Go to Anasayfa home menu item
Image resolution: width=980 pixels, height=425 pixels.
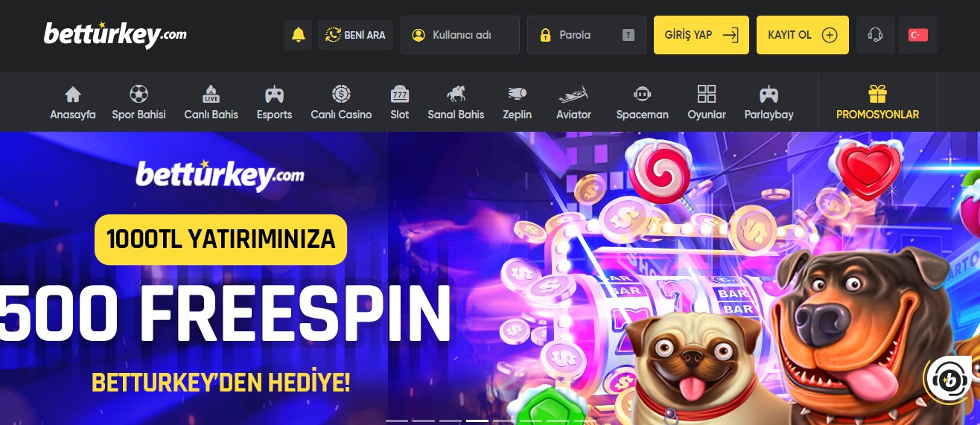click(x=73, y=103)
